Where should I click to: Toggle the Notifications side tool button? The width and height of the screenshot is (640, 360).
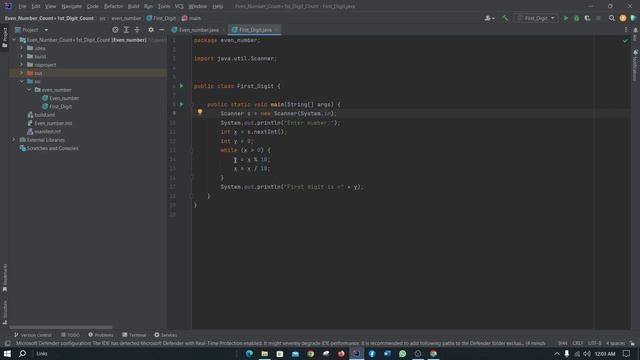(x=635, y=65)
